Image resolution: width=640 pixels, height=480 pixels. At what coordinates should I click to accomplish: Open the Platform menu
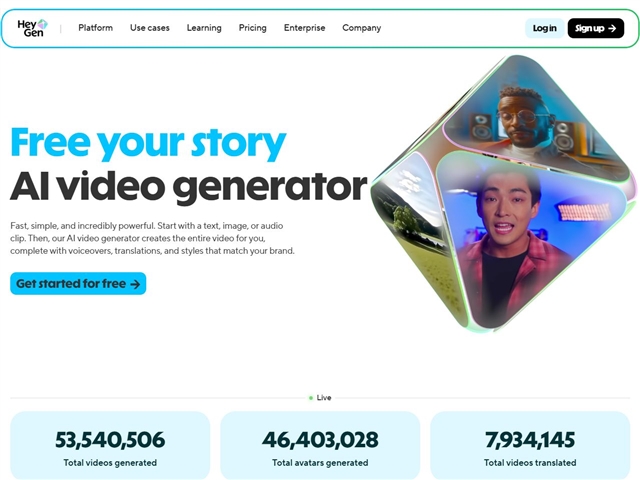pyautogui.click(x=96, y=28)
